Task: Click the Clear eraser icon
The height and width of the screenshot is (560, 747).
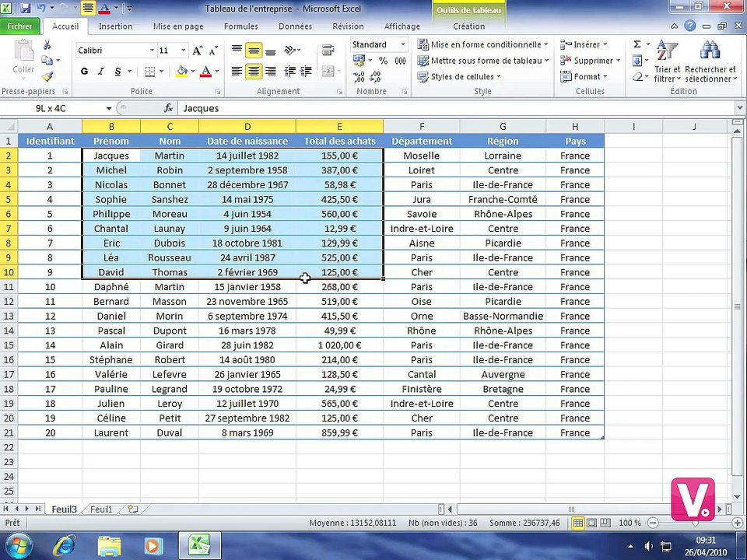Action: click(637, 76)
